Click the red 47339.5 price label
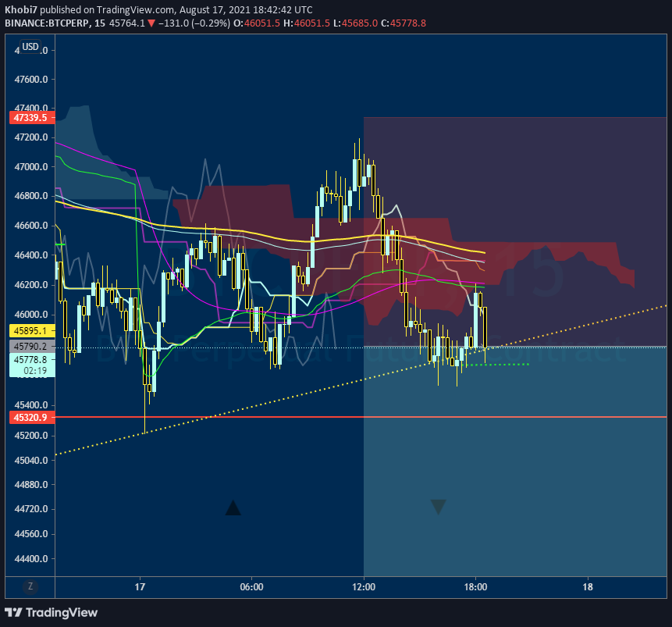 tap(32, 117)
